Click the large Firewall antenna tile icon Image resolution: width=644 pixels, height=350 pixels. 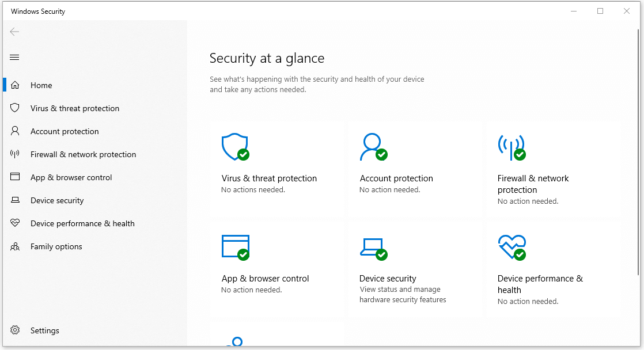tap(512, 147)
